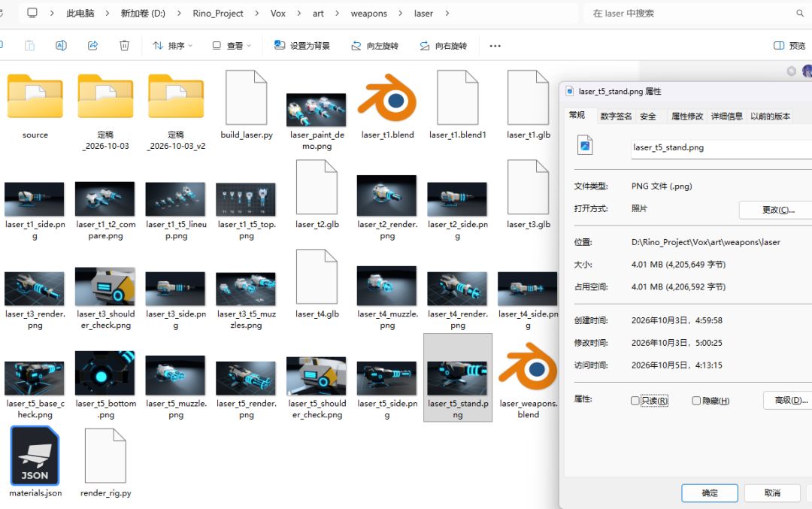Viewport: 812px width, 509px height.
Task: Click Vox in the address bar path
Action: [278, 14]
